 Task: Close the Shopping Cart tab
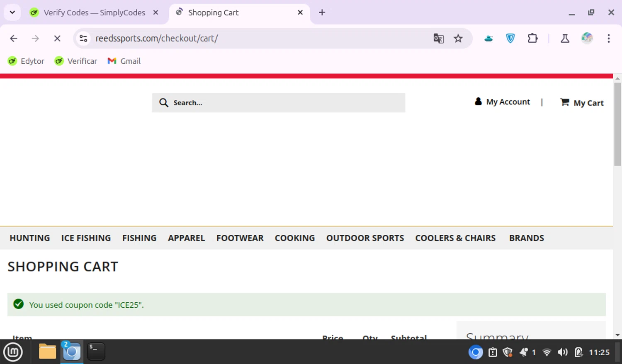[x=300, y=12]
